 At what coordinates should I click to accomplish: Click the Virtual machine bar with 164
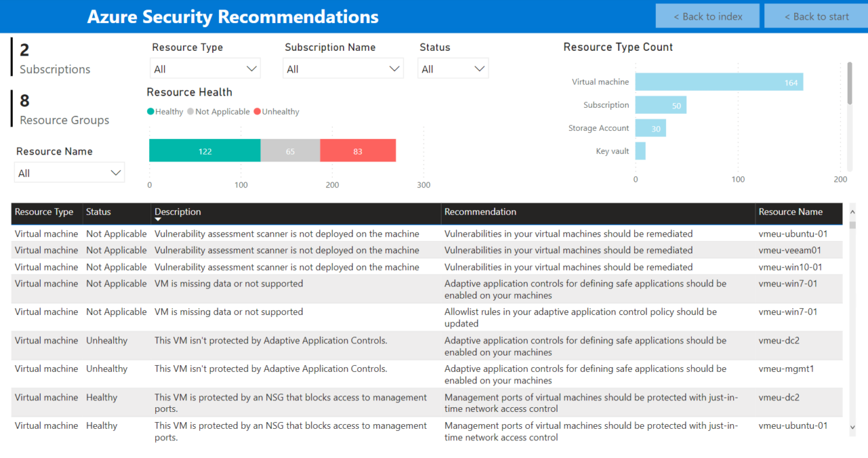tap(719, 82)
